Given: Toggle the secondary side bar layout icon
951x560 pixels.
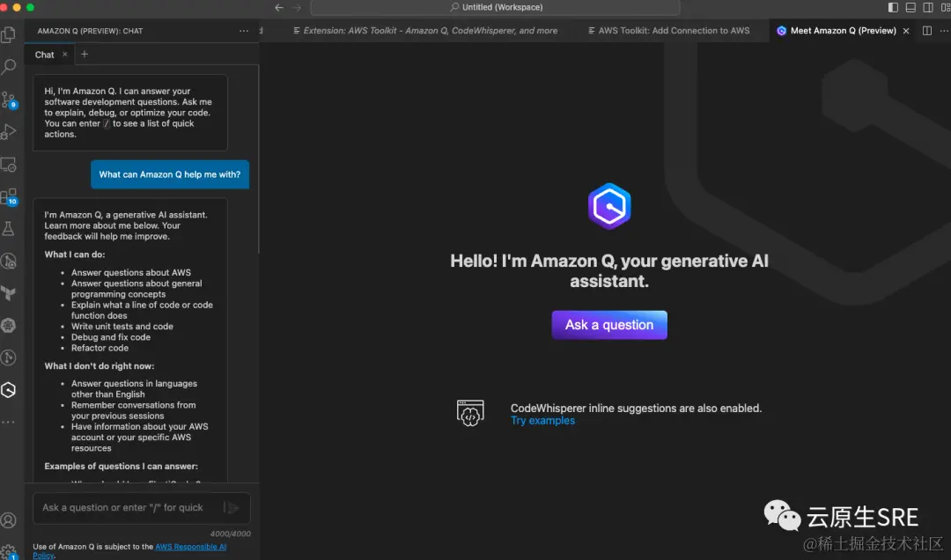Looking at the screenshot, I should pyautogui.click(x=928, y=7).
